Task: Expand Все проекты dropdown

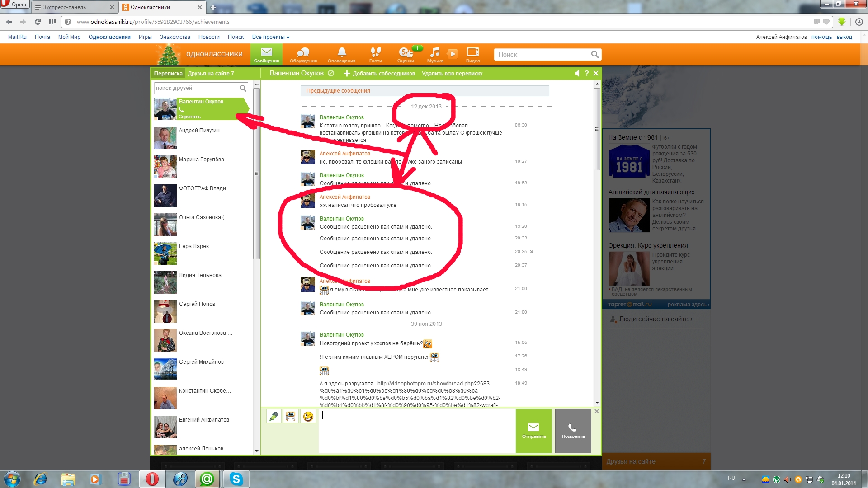Action: 271,37
